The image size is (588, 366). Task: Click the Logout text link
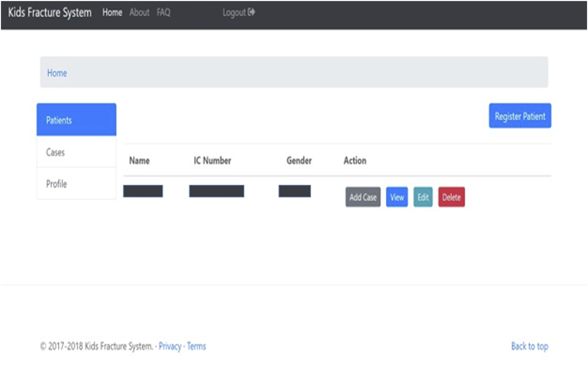234,13
